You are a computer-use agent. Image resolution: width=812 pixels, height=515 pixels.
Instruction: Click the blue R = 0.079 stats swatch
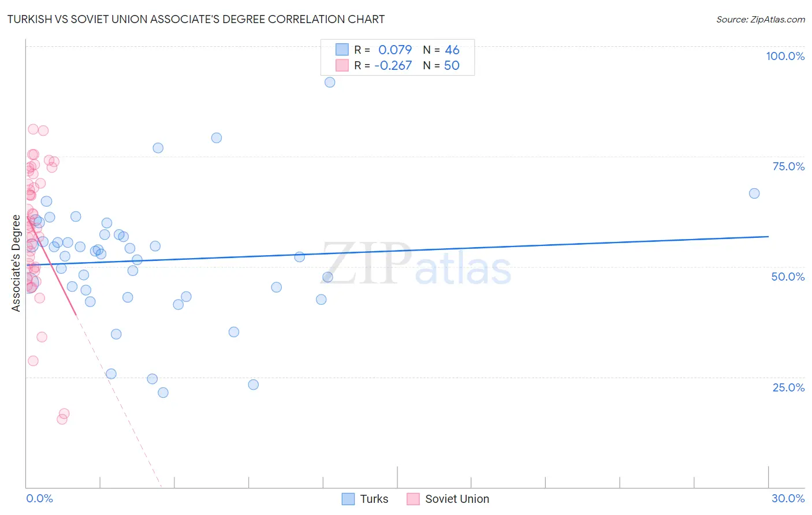[342, 50]
